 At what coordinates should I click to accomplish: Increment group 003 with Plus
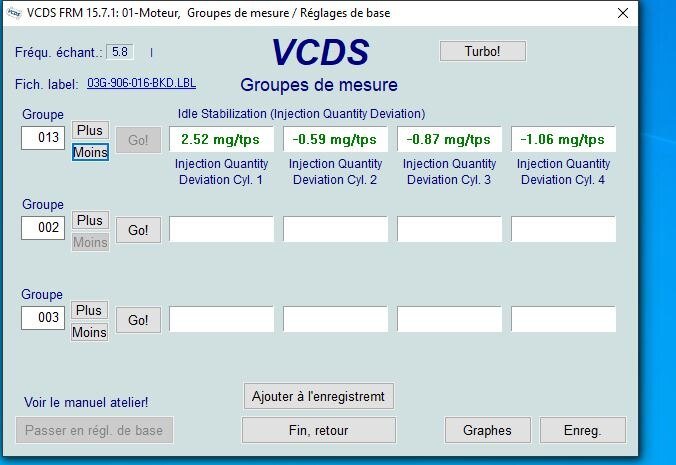tap(89, 310)
